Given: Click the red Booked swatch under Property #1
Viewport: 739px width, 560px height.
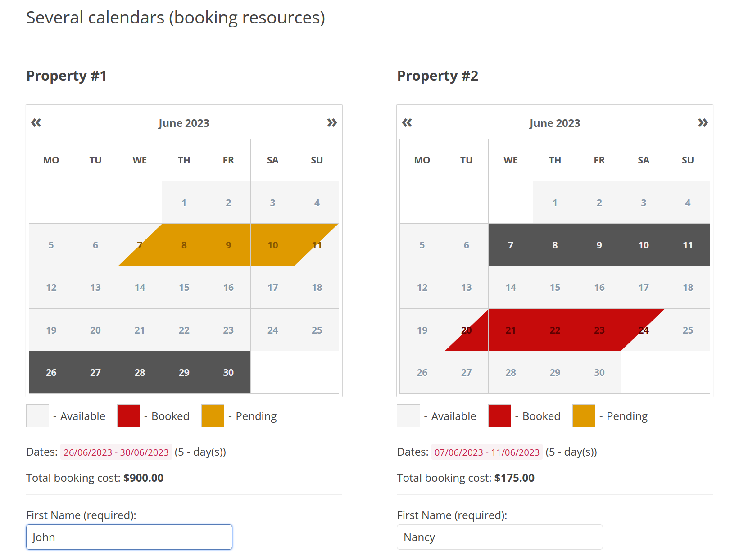Looking at the screenshot, I should pyautogui.click(x=128, y=416).
